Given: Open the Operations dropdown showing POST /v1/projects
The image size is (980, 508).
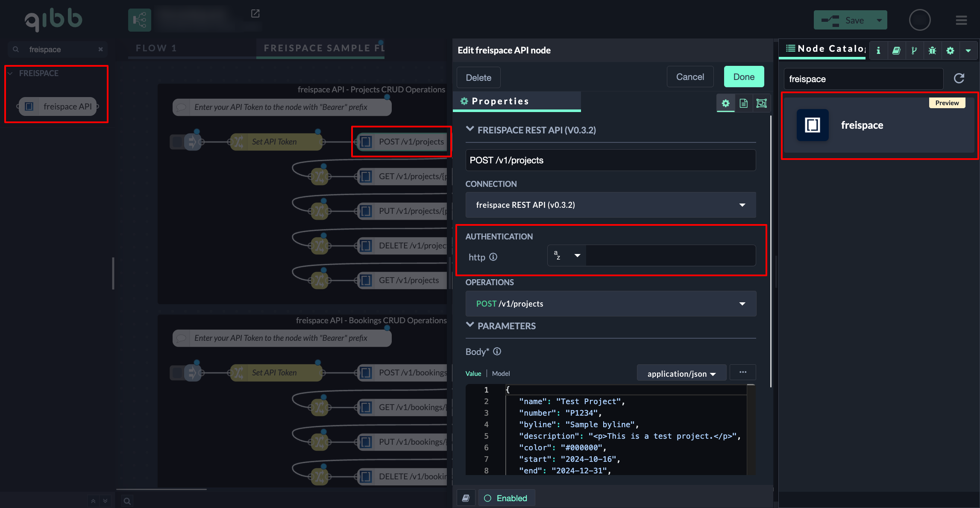Looking at the screenshot, I should tap(610, 304).
